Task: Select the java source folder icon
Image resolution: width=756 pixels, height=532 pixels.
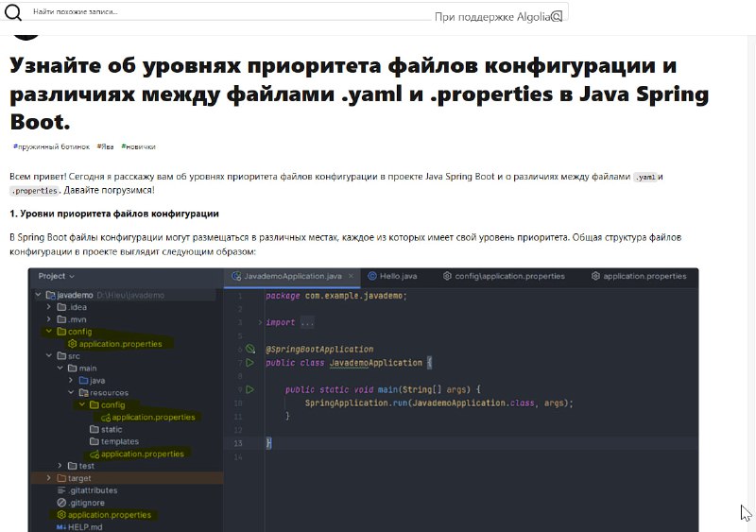Action: point(84,380)
